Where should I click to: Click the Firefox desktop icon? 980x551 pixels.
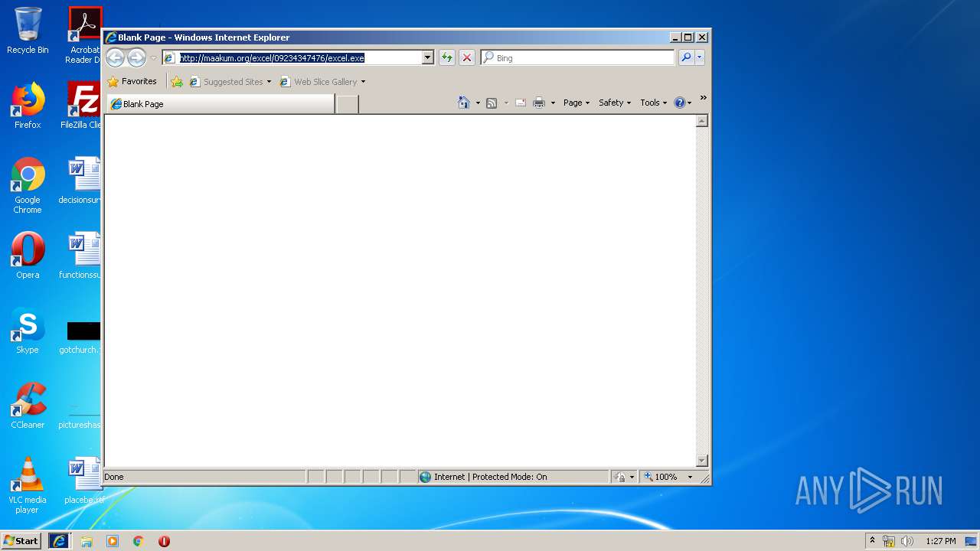[28, 106]
